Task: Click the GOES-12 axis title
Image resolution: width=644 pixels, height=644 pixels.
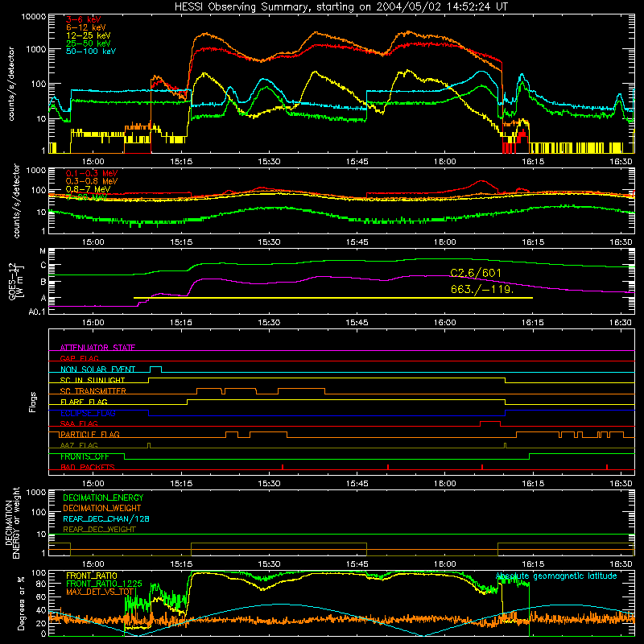Action: click(x=16, y=281)
